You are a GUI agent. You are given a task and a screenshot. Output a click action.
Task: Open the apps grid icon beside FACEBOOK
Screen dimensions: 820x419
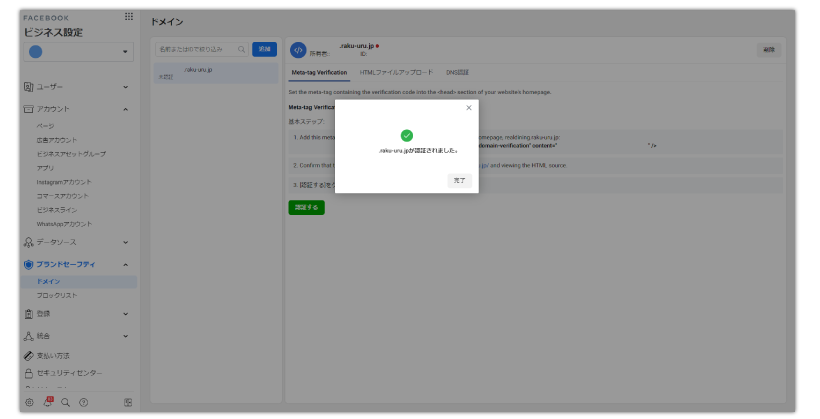point(129,17)
